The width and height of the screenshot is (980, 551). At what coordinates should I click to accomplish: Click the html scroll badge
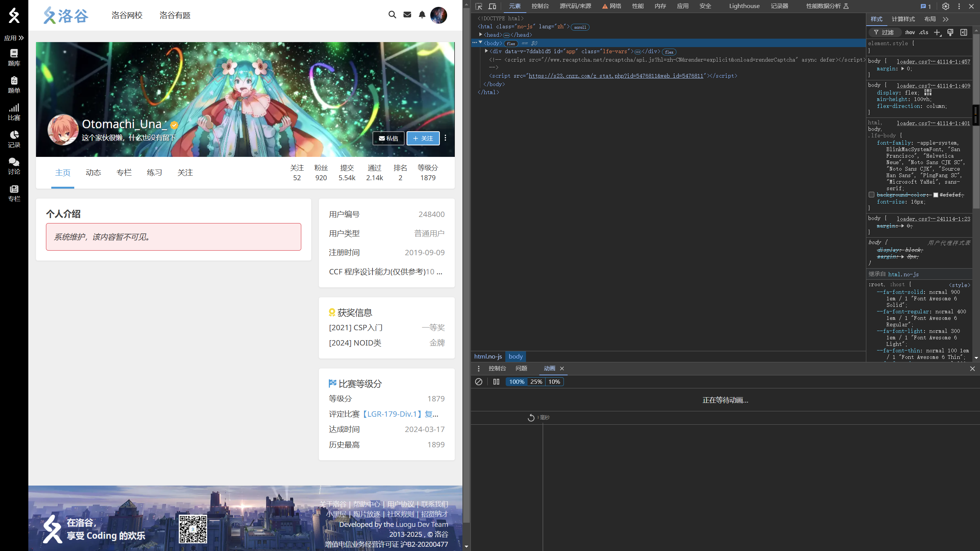pyautogui.click(x=580, y=27)
